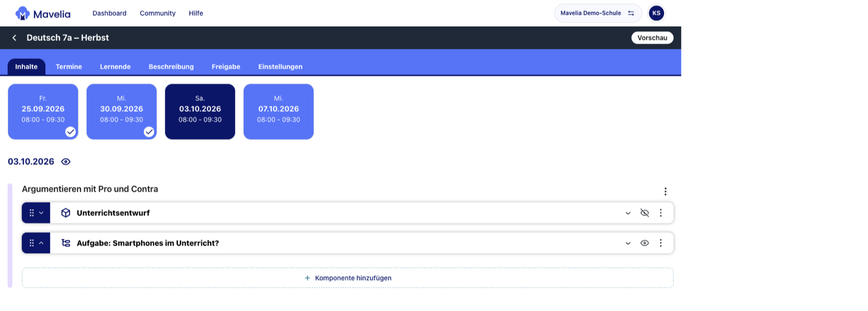This screenshot has height=311, width=868.
Task: Switch to the Beschreibung tab
Action: (x=171, y=67)
